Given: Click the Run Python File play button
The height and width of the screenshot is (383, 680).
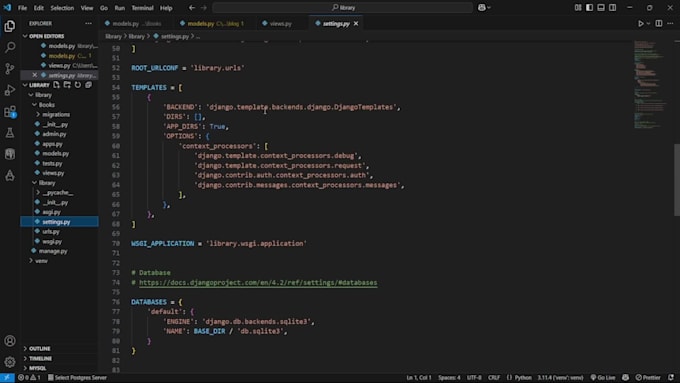Looking at the screenshot, I should click(x=641, y=23).
